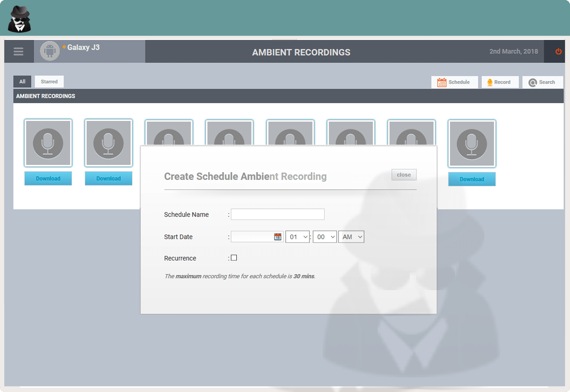This screenshot has height=392, width=570.
Task: Switch to the All tab
Action: pos(22,82)
